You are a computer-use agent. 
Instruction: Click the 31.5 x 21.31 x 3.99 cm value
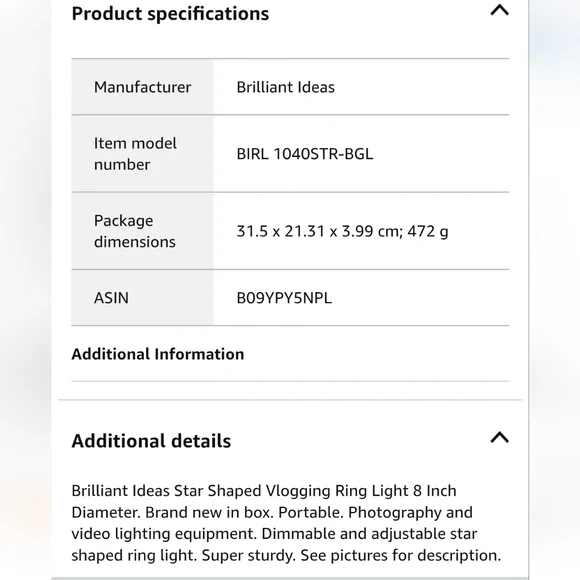point(320,231)
